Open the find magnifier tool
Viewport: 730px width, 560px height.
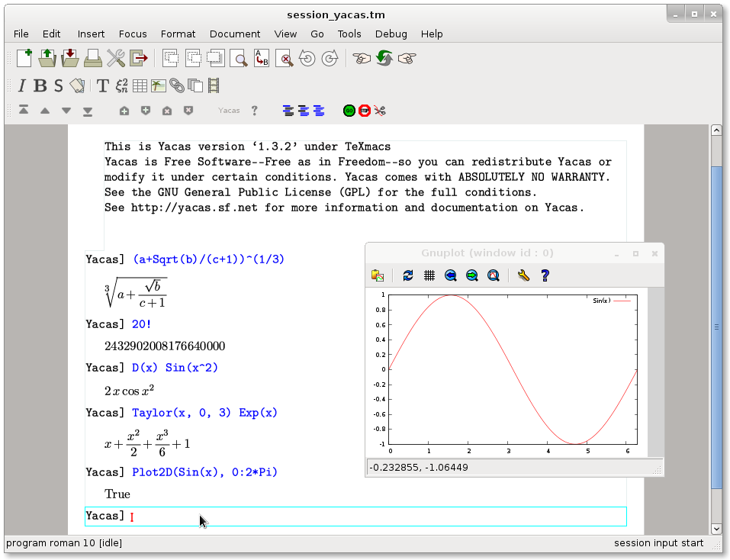tap(239, 58)
